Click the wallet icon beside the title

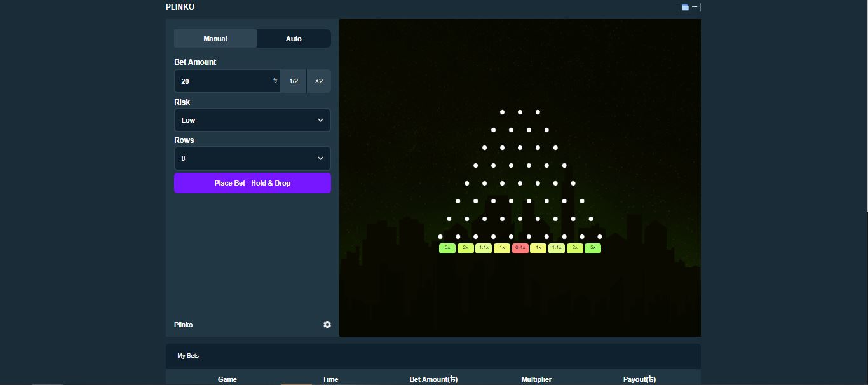pos(685,8)
